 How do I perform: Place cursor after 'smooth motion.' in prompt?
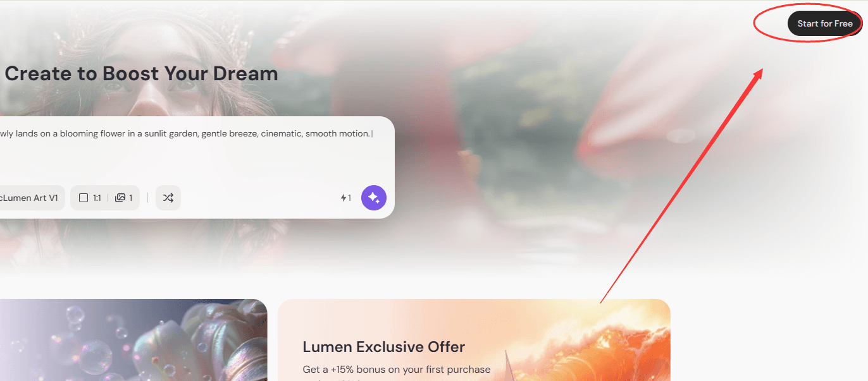372,134
